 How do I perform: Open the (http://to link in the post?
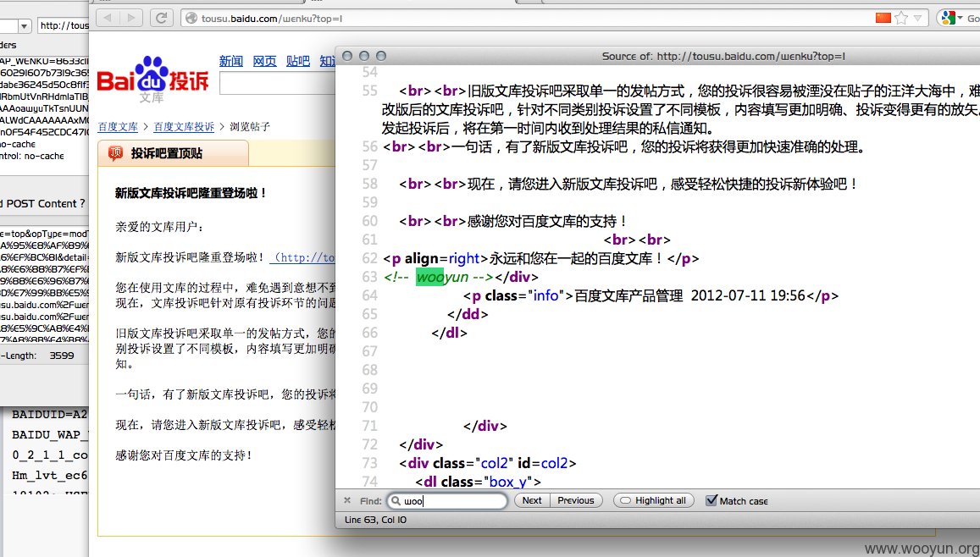tap(304, 257)
